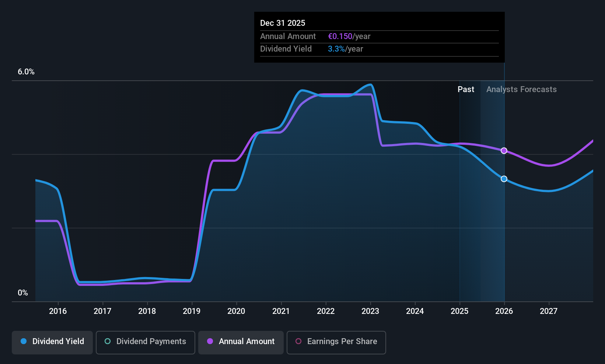Click the 2022 x-axis label

point(326,311)
